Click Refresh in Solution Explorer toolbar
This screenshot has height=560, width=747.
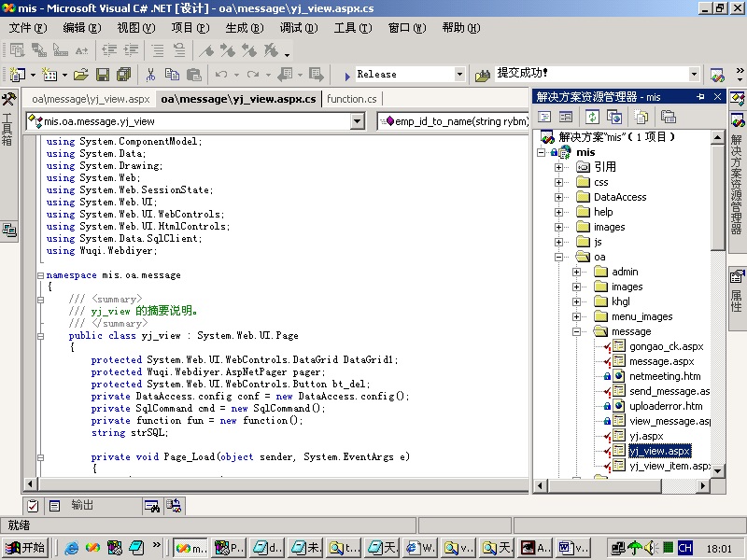592,117
